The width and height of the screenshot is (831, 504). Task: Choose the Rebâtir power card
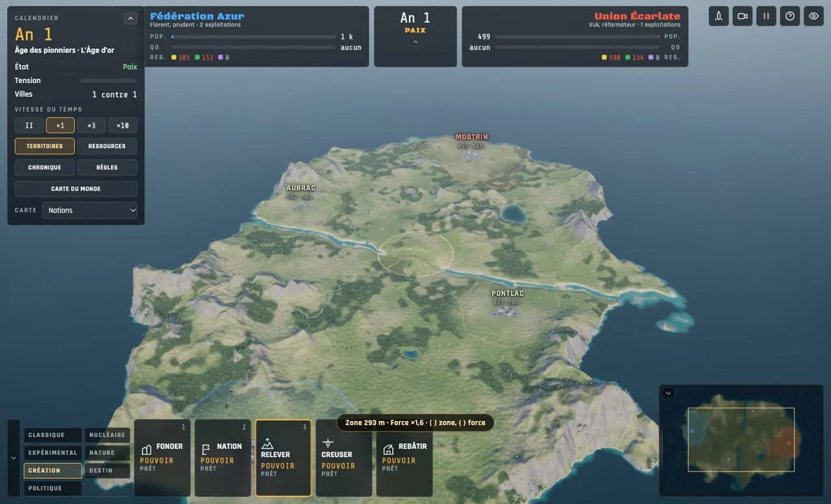pyautogui.click(x=404, y=458)
